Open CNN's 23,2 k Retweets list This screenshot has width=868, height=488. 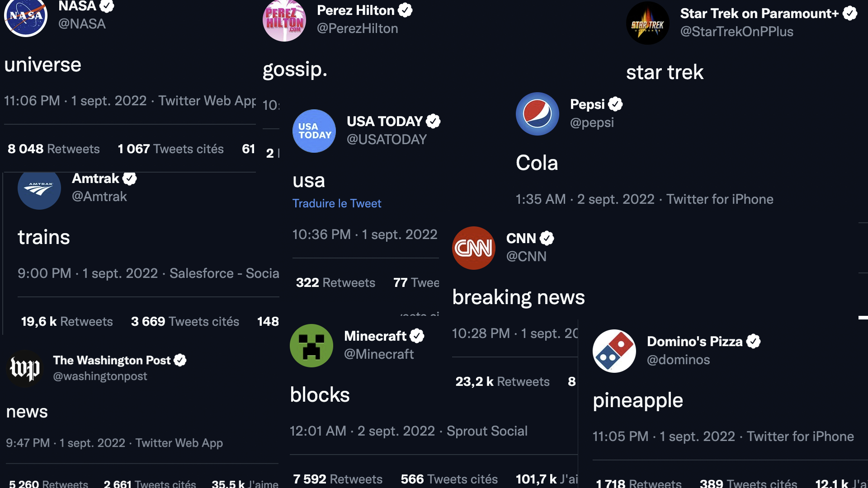coord(503,382)
